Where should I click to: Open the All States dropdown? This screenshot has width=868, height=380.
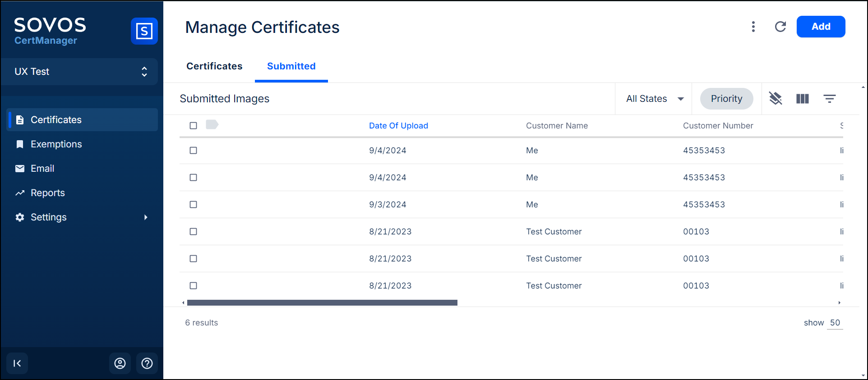[x=655, y=99]
